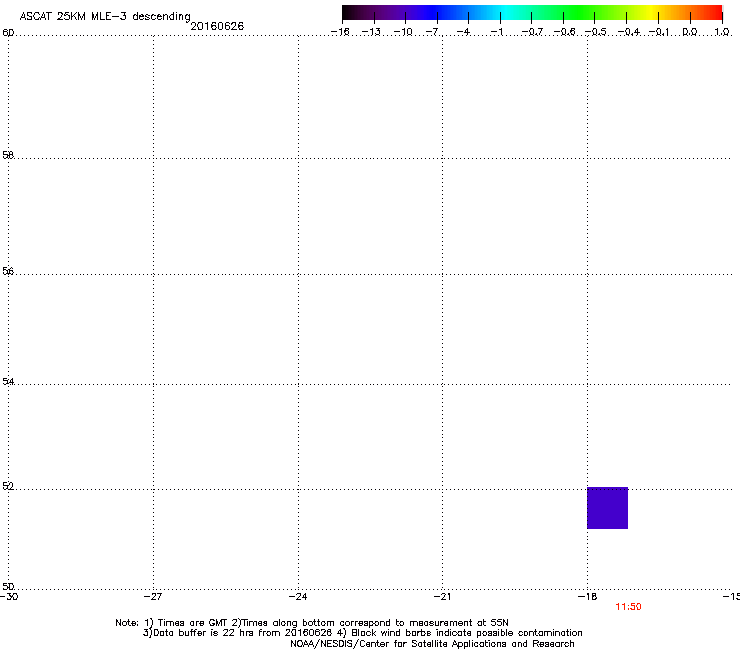
Task: Click the longitude label -21
Action: (443, 597)
